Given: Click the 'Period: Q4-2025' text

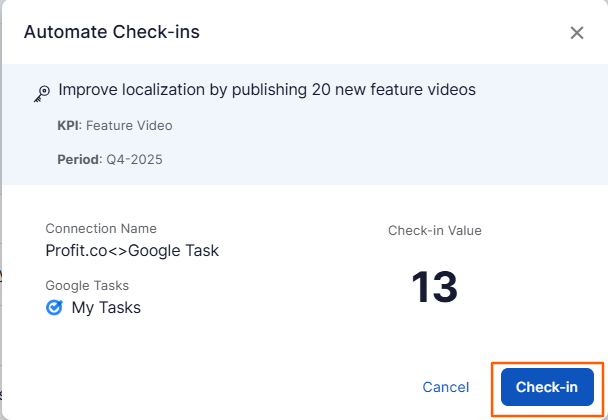Looking at the screenshot, I should coord(110,159).
